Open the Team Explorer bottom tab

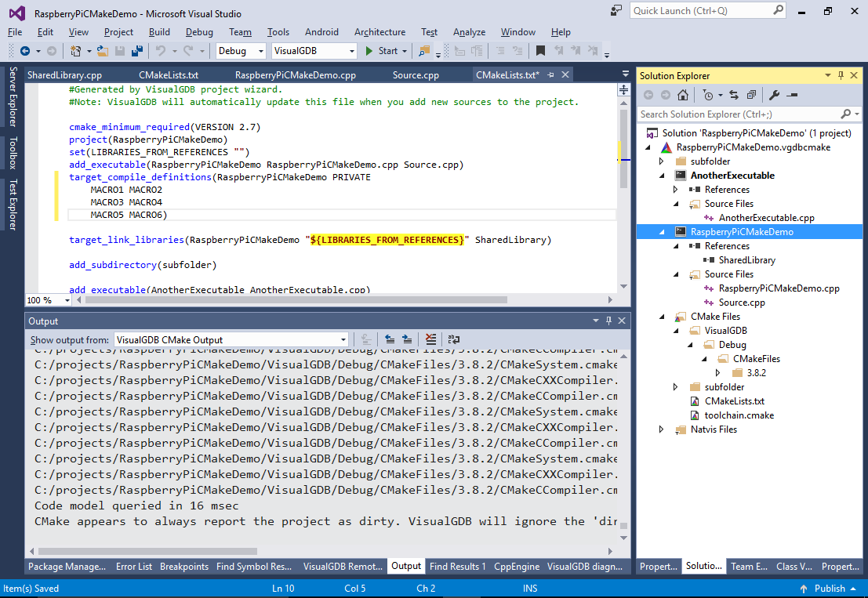(749, 567)
